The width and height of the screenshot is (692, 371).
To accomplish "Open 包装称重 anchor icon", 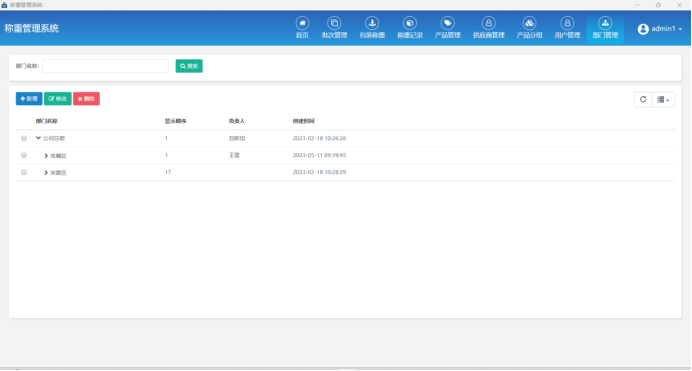I will click(372, 23).
